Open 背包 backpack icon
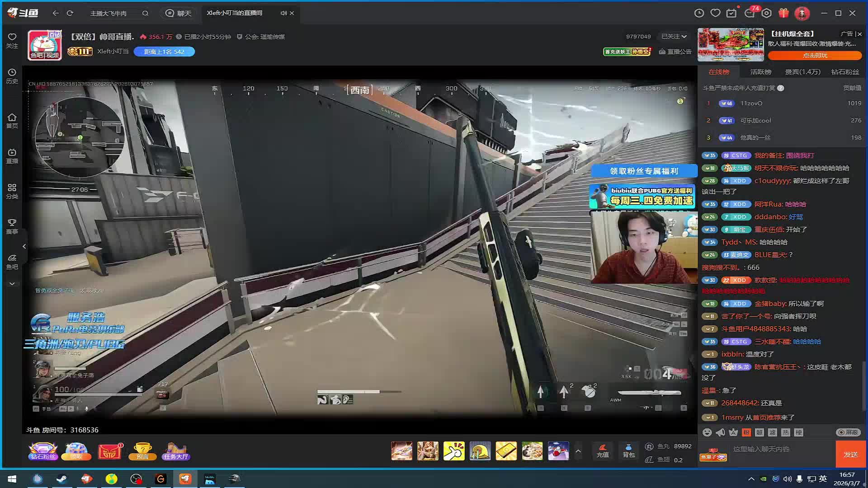This screenshot has width=868, height=488. (x=628, y=450)
